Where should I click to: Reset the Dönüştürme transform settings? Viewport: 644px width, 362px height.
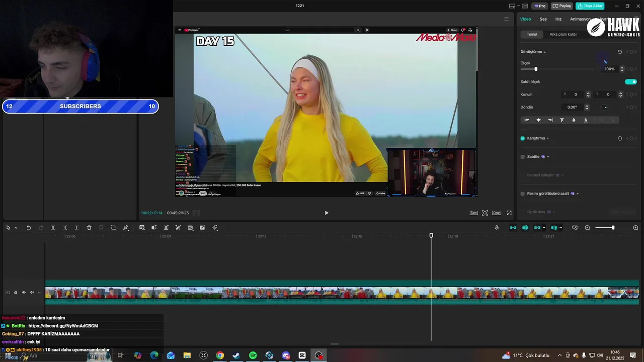[620, 52]
